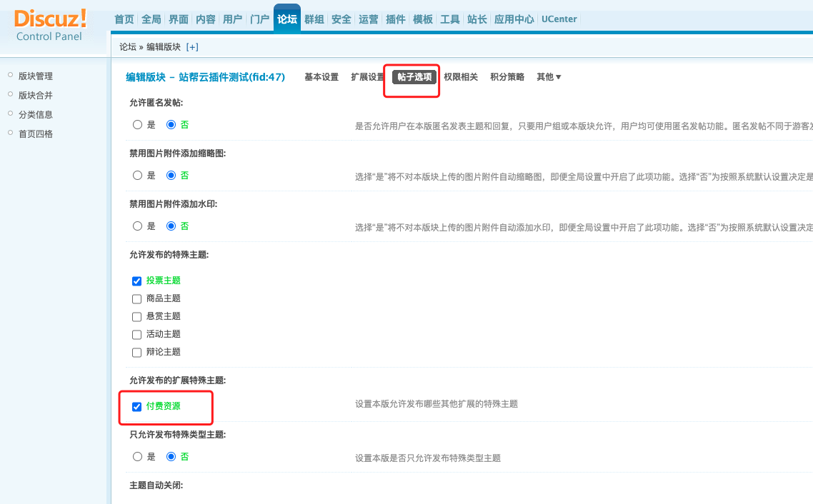813x504 pixels.
Task: Switch to the 基本设置 tab
Action: (321, 77)
